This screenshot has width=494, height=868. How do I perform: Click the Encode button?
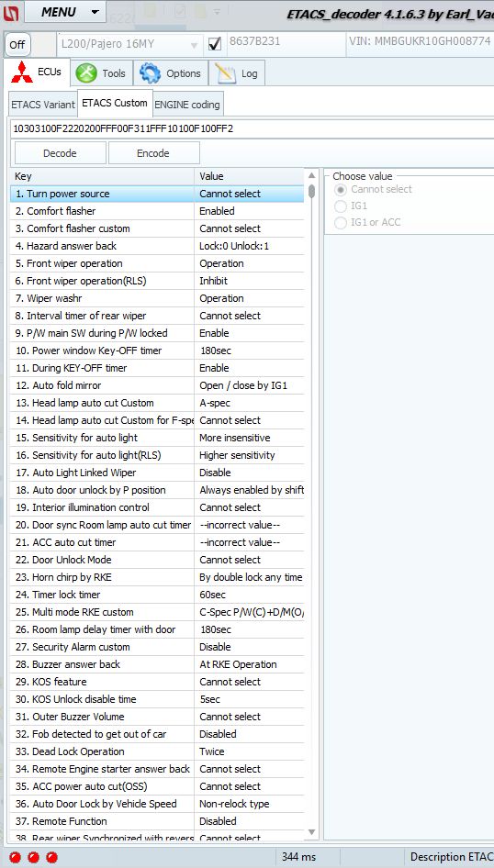pos(152,153)
